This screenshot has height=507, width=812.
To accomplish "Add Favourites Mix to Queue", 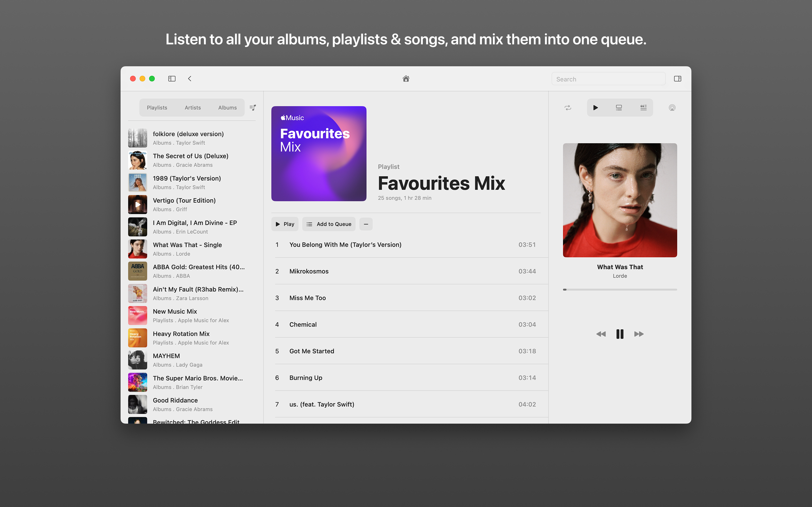I will (x=329, y=224).
